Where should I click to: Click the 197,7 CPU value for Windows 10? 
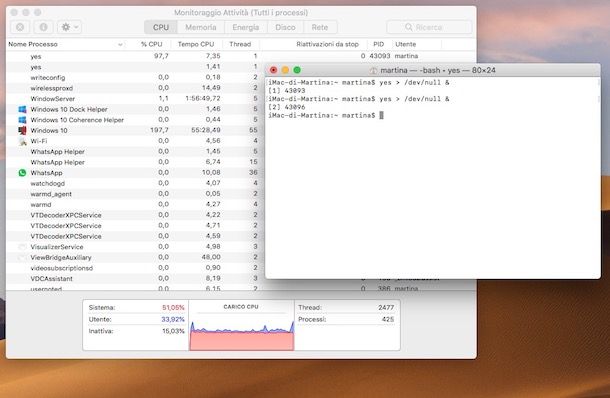tap(159, 130)
